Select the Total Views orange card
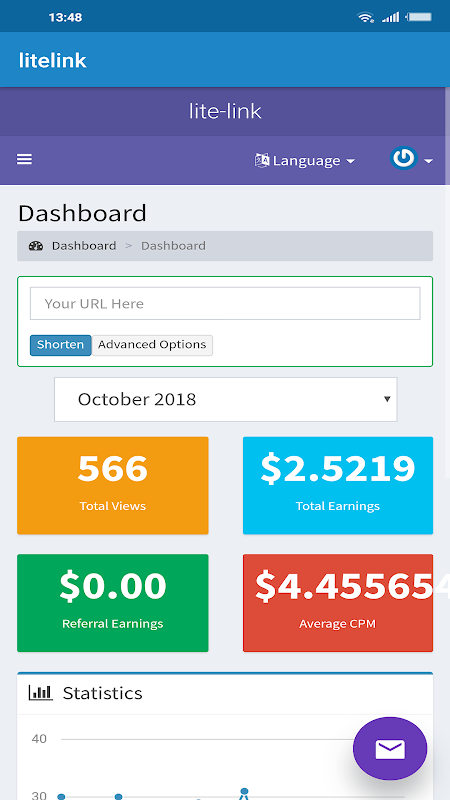Screen dimensions: 450x800 coord(113,485)
